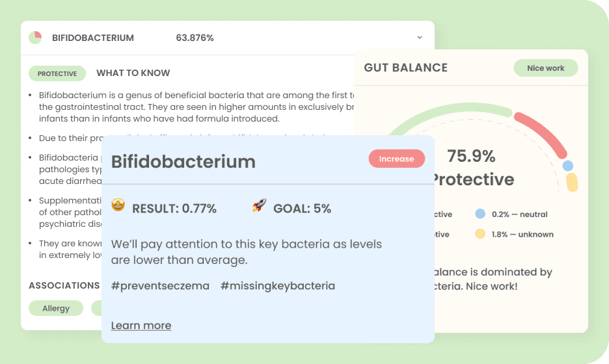The height and width of the screenshot is (364, 609).
Task: Click the #missingkeybacteria hashtag
Action: (x=278, y=286)
